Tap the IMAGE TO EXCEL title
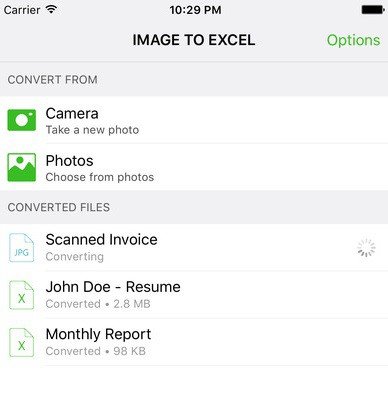Screen dimensions: 388x396 coord(194,40)
